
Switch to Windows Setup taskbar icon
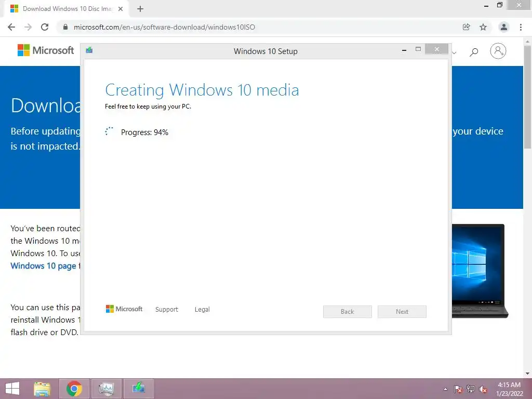pos(138,389)
